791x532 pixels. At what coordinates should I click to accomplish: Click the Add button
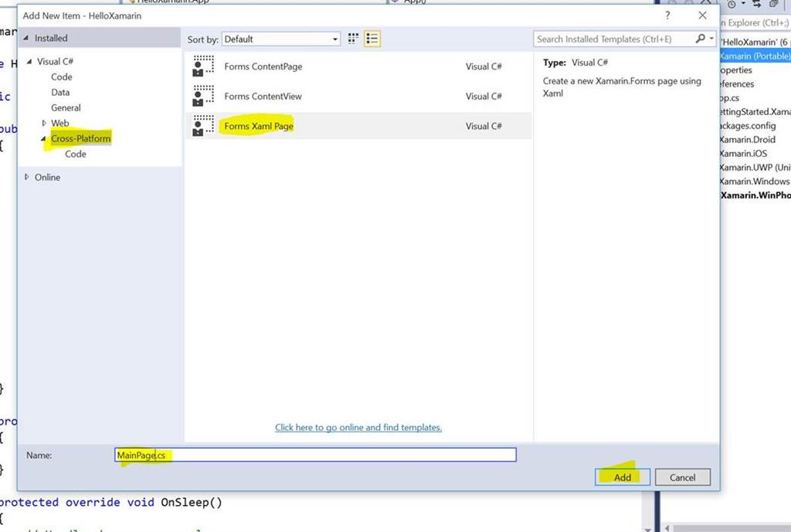[622, 477]
